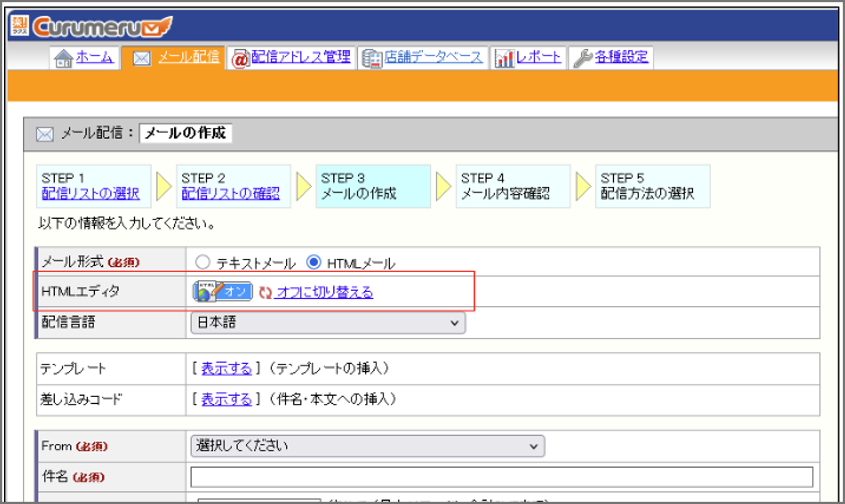Click the envelope icon on メール配信 tab
This screenshot has height=504, width=845.
coord(141,58)
